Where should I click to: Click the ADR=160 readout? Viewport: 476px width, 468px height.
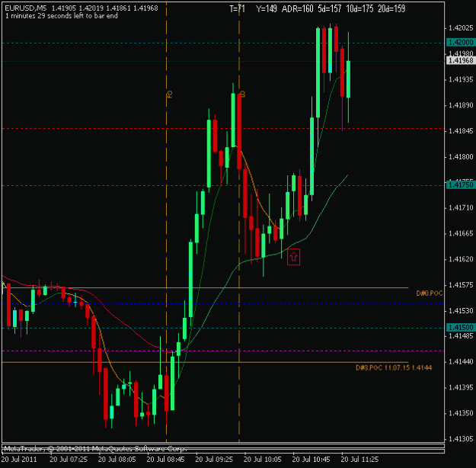[298, 9]
